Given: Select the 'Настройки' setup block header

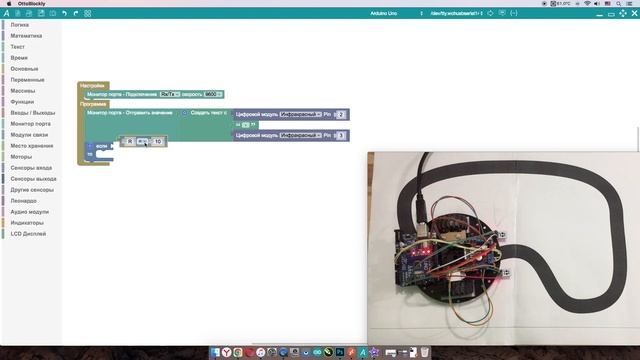Looking at the screenshot, I should (x=93, y=86).
